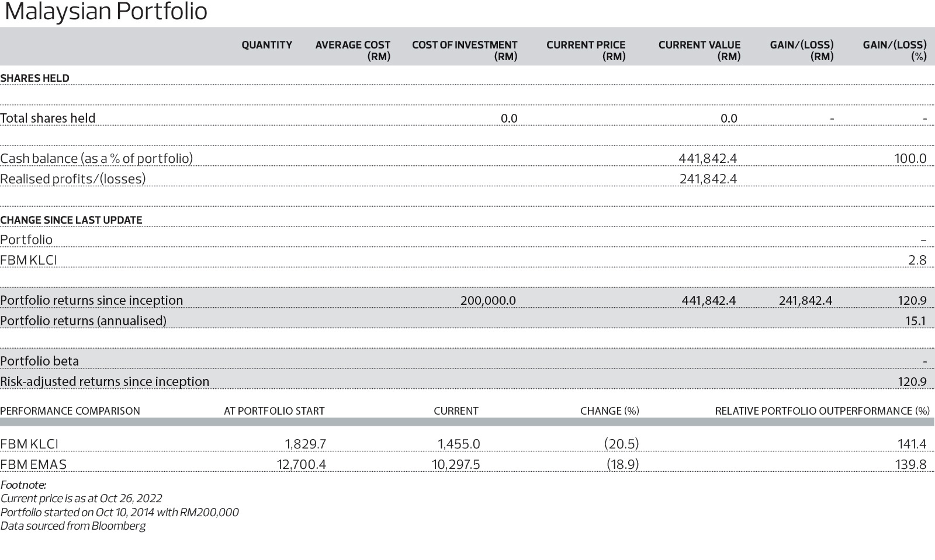Select the QUANTITY column header
The image size is (935, 560).
point(266,45)
